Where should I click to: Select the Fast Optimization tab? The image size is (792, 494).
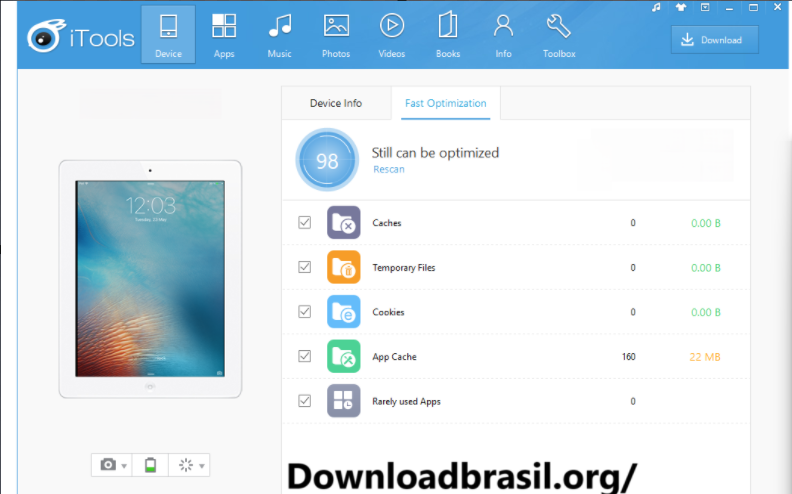446,103
